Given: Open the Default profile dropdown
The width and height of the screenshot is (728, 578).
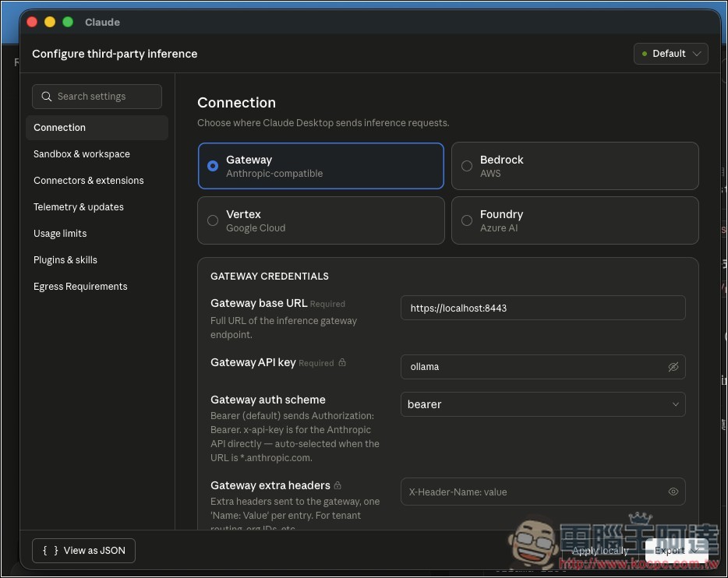Looking at the screenshot, I should coord(670,54).
